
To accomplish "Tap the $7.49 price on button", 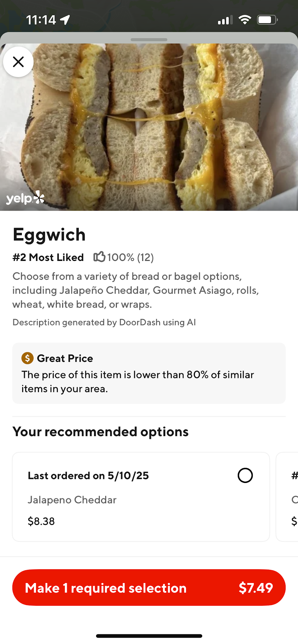I will click(x=256, y=588).
